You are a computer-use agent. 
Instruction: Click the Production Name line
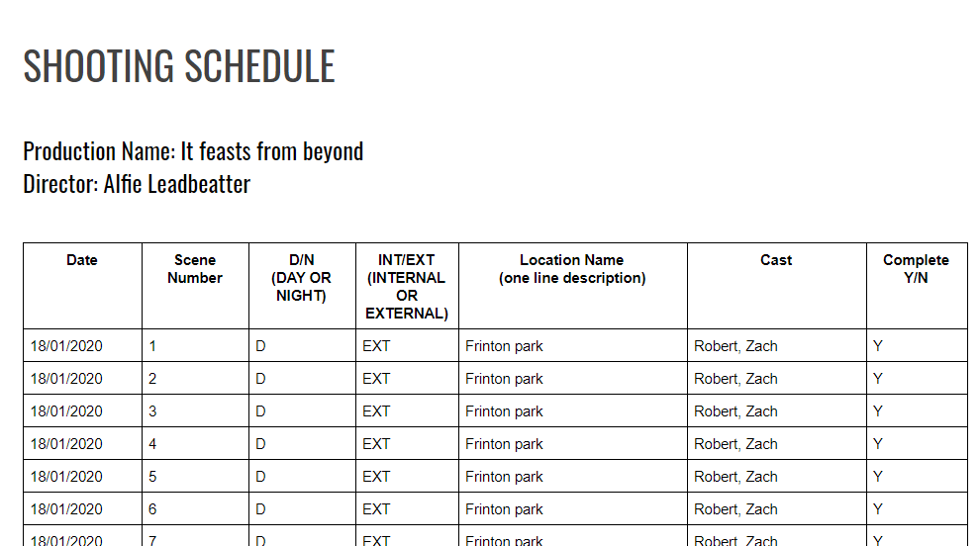[x=193, y=151]
